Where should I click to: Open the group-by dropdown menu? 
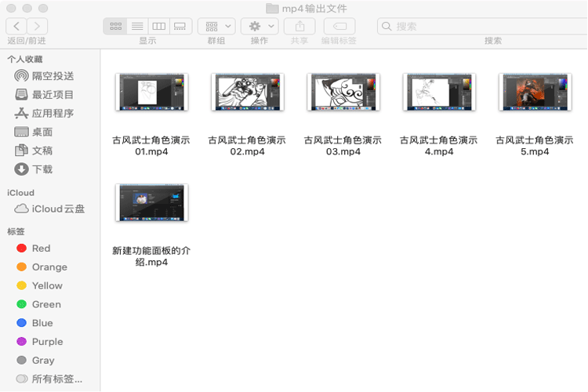point(216,26)
